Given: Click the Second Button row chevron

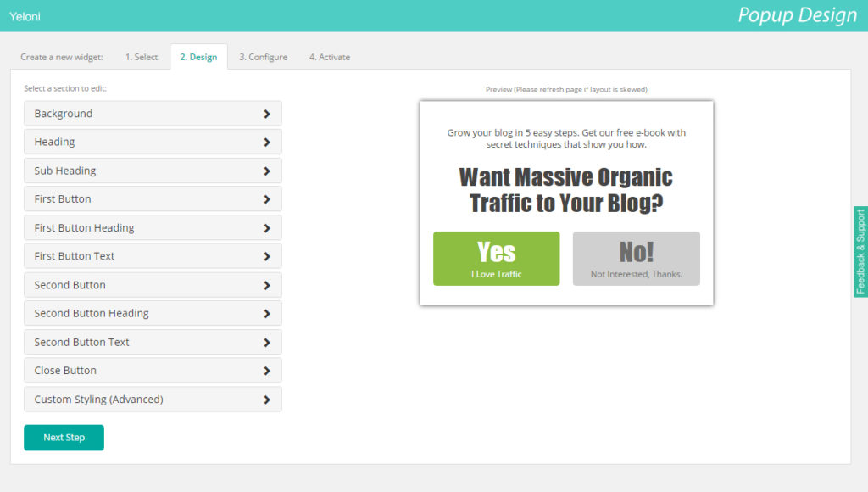Looking at the screenshot, I should tap(267, 285).
